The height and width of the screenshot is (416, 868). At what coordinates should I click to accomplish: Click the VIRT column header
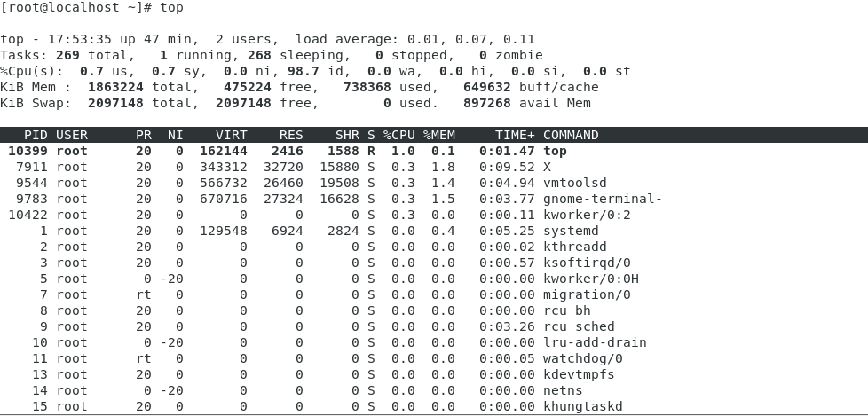tap(232, 136)
